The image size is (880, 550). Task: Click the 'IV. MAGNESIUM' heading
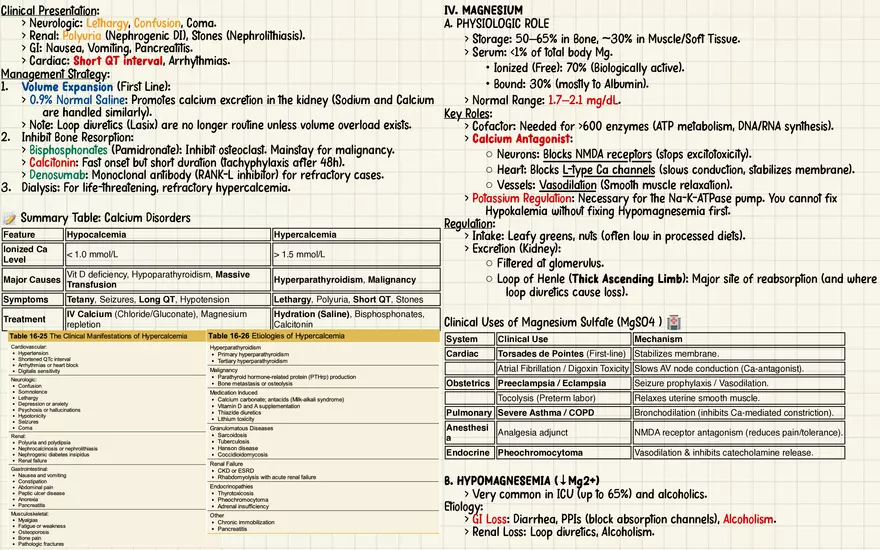pos(483,10)
